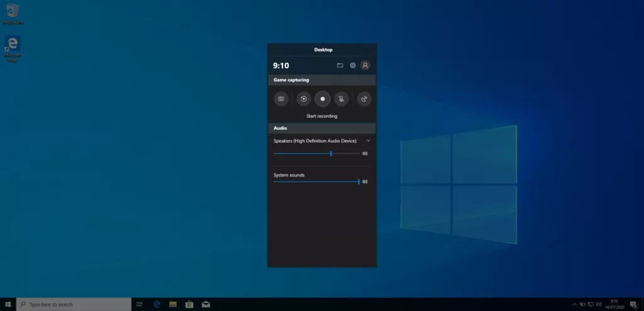Click the Game capturing section header
Screen dimensions: 644x311
pos(322,80)
